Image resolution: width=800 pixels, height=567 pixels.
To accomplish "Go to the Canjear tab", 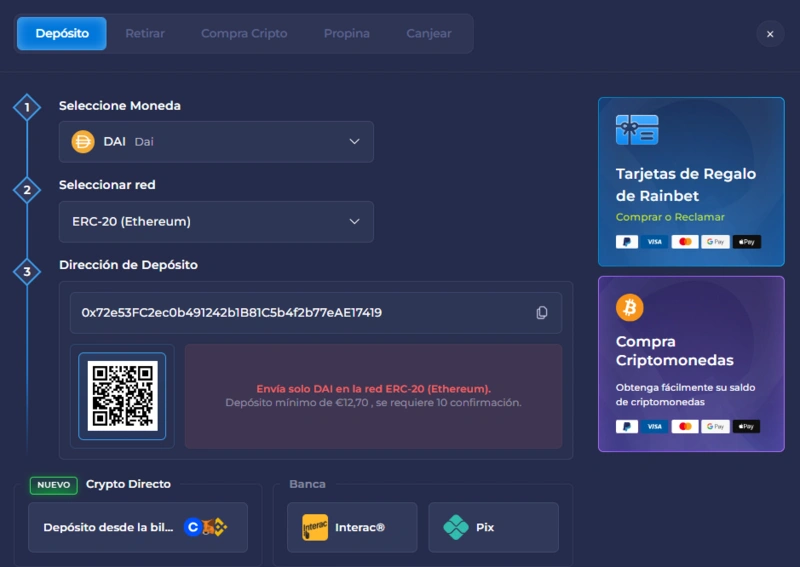I will [x=428, y=34].
